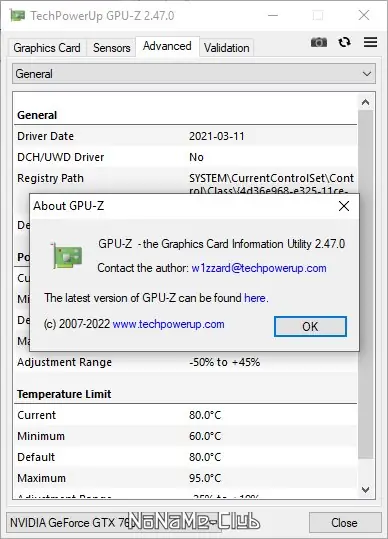Click the Close button at bottom
The image size is (388, 539).
(x=344, y=522)
